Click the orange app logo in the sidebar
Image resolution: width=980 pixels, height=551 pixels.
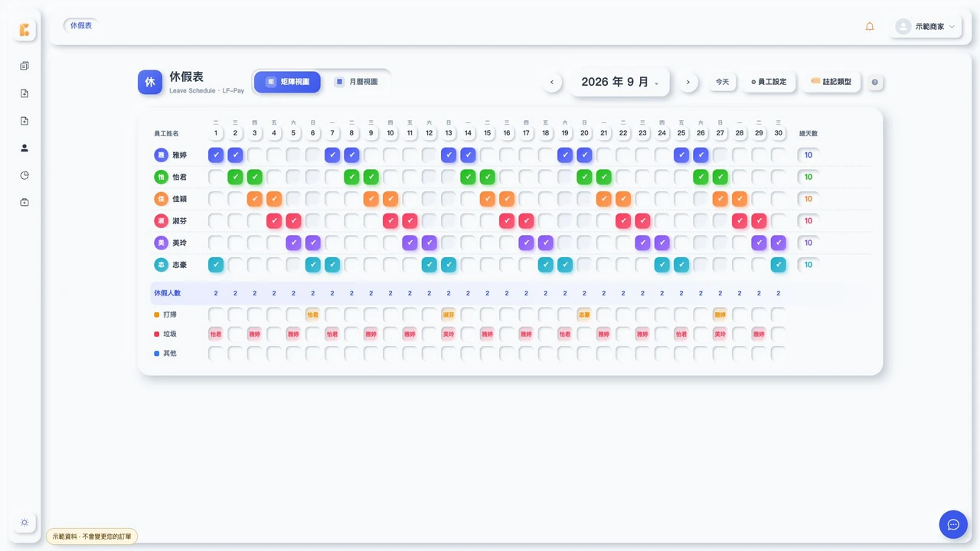point(24,30)
